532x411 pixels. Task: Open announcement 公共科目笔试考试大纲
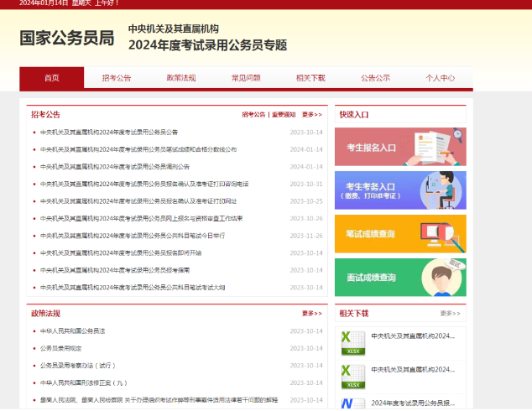133,288
